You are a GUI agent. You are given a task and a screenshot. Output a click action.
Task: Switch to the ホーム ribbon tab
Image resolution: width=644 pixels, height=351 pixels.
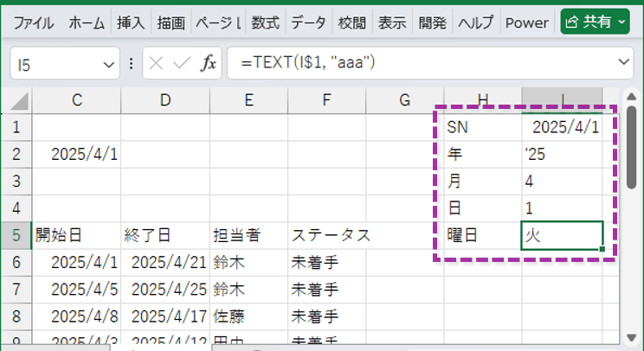tap(87, 22)
